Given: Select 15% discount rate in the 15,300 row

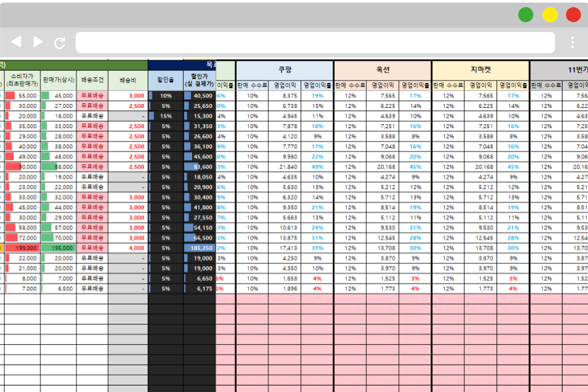Looking at the screenshot, I should (x=165, y=116).
